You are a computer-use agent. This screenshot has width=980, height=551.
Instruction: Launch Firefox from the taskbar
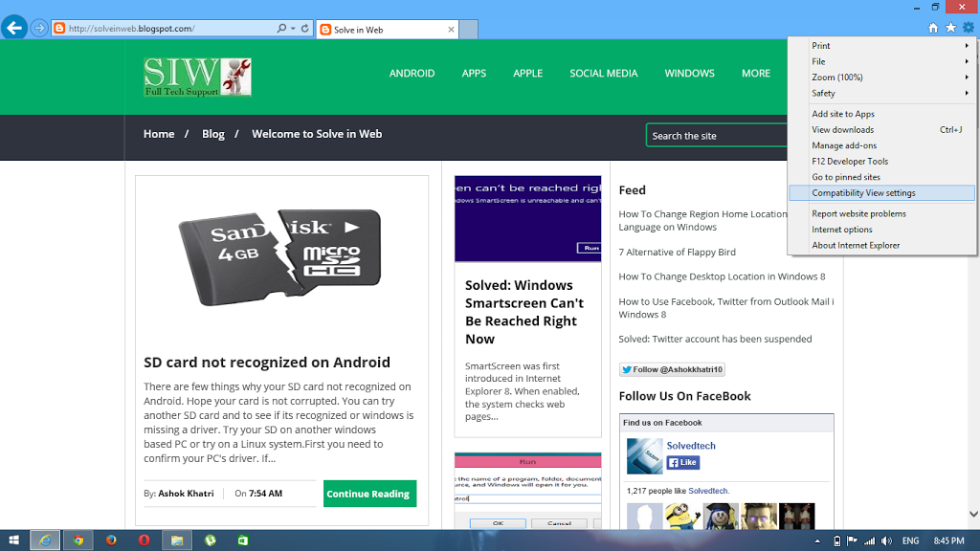point(111,540)
